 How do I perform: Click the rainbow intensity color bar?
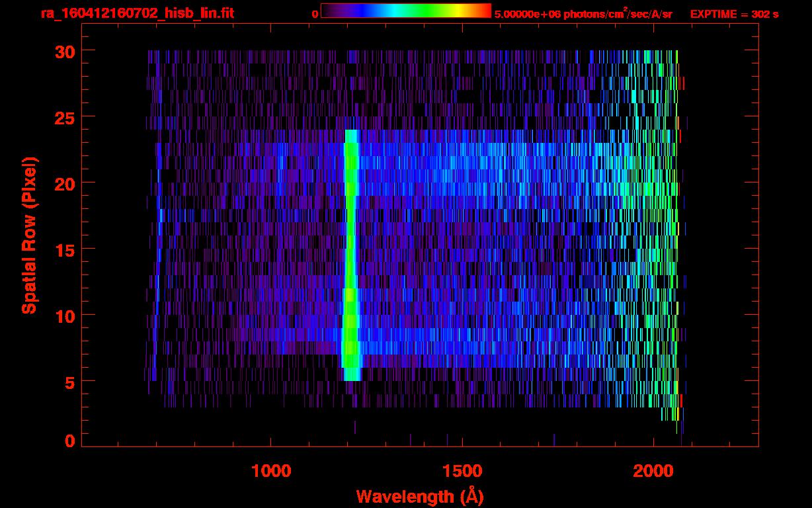(406, 11)
